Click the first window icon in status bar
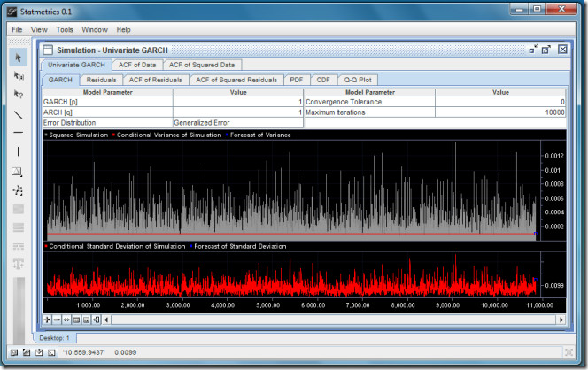The width and height of the screenshot is (588, 370). click(x=14, y=352)
